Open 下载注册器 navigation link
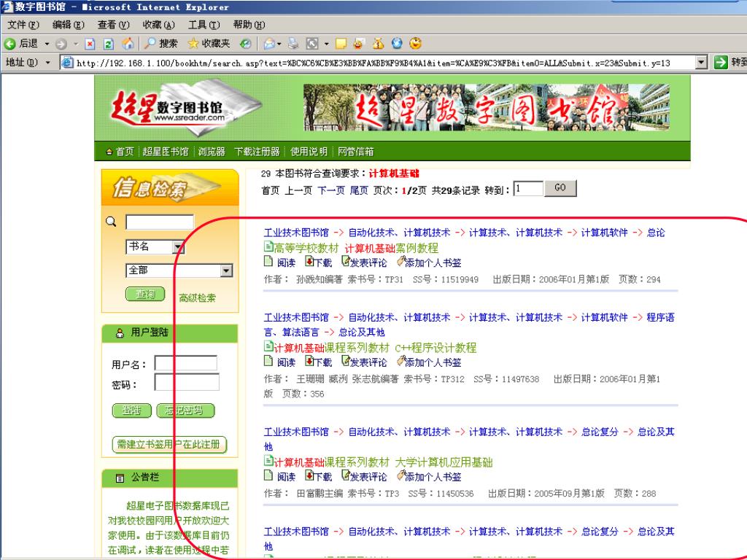 click(257, 152)
